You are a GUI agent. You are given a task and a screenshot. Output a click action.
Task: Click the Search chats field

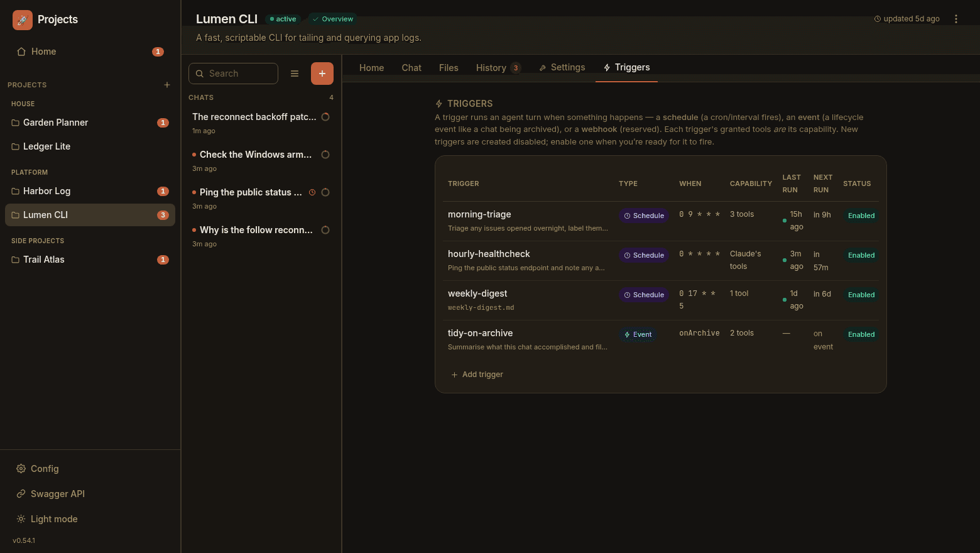pos(233,74)
